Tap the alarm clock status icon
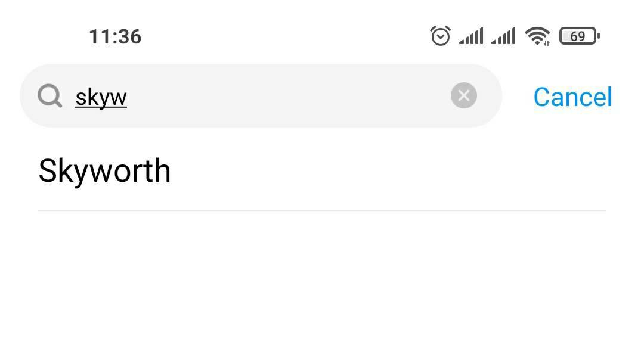644x345 pixels. pyautogui.click(x=440, y=36)
